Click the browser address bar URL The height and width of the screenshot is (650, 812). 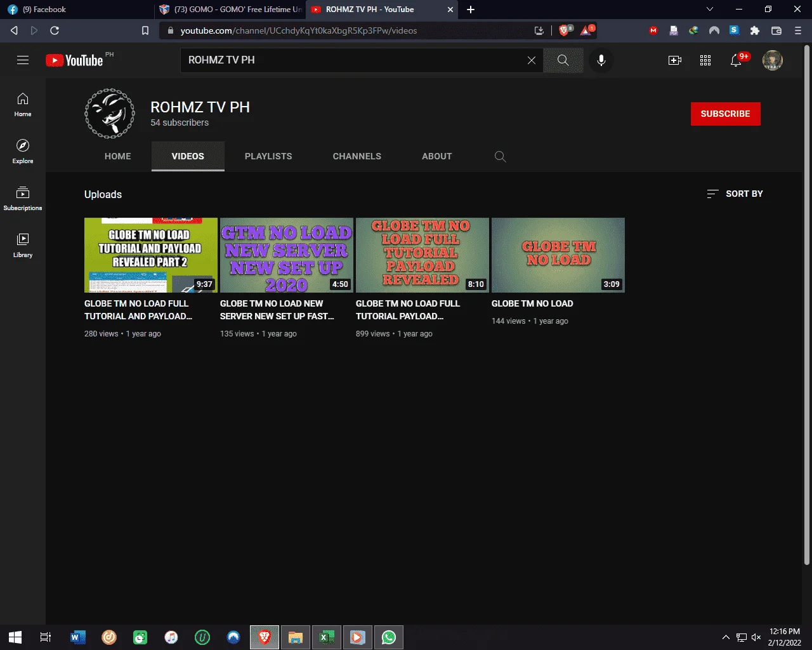tap(299, 30)
